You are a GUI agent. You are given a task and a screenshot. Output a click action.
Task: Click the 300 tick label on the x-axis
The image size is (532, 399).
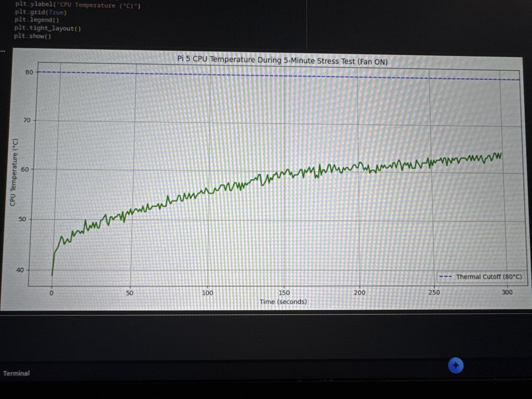508,292
